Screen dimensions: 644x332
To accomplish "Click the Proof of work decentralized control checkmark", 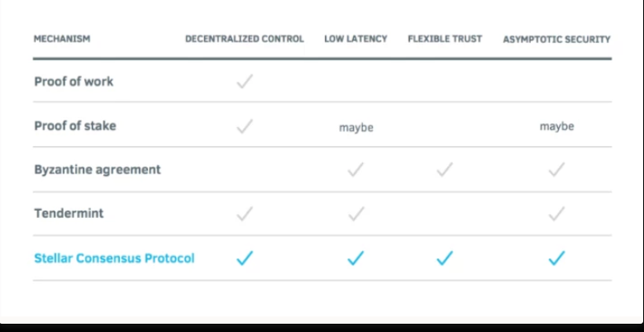I will click(245, 81).
